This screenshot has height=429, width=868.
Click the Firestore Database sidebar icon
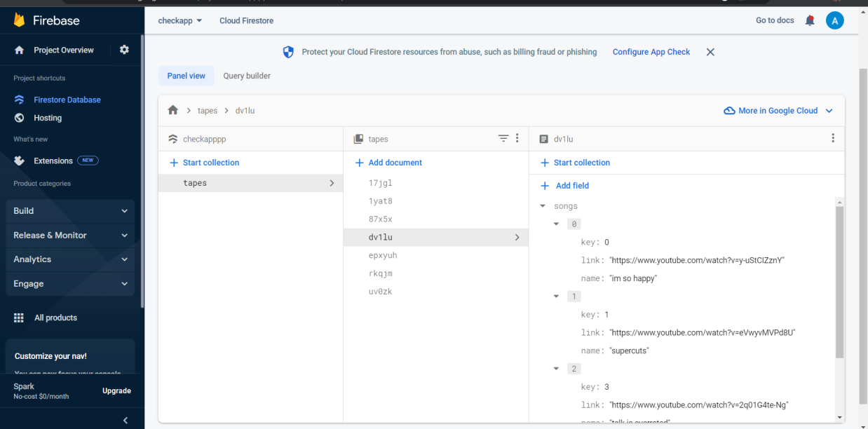20,100
